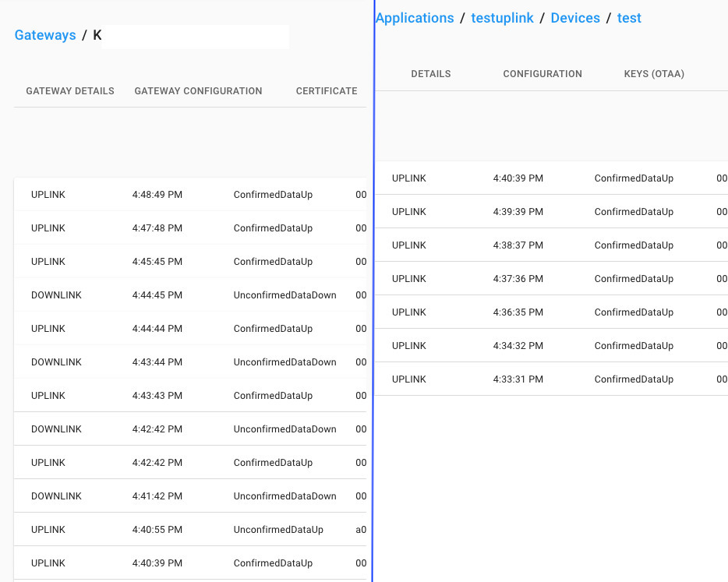The height and width of the screenshot is (582, 728).
Task: Click the a0 value in the 4:40:55 row
Action: point(361,529)
